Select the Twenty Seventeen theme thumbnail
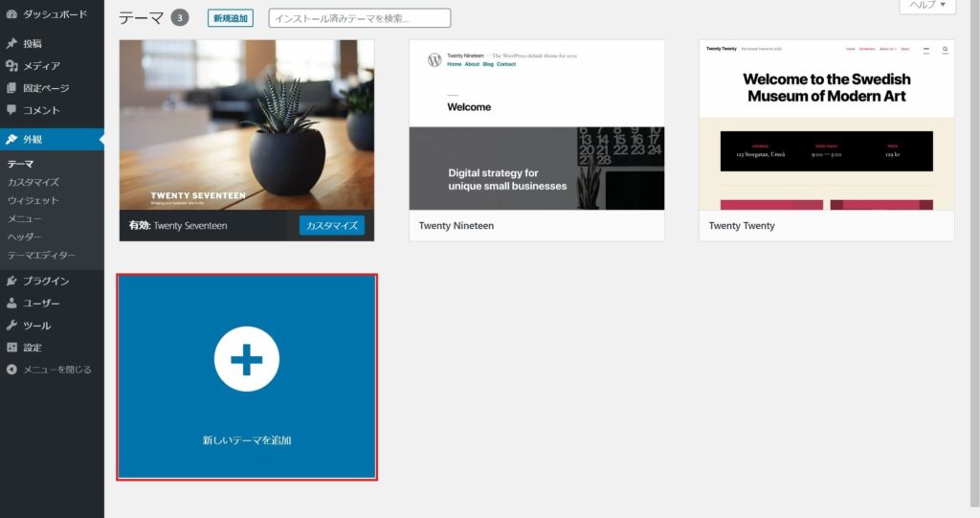This screenshot has width=980, height=518. pyautogui.click(x=247, y=125)
